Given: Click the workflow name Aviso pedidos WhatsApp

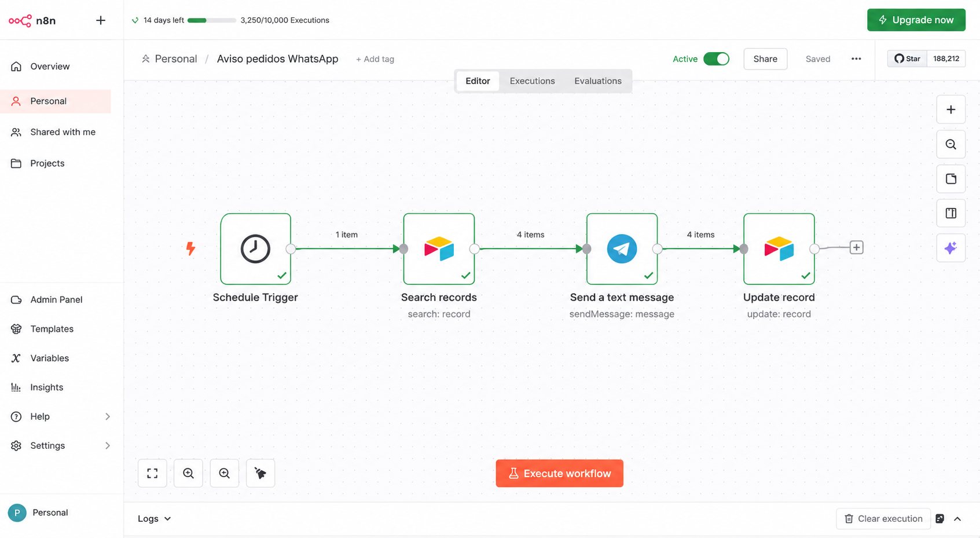Looking at the screenshot, I should 277,59.
